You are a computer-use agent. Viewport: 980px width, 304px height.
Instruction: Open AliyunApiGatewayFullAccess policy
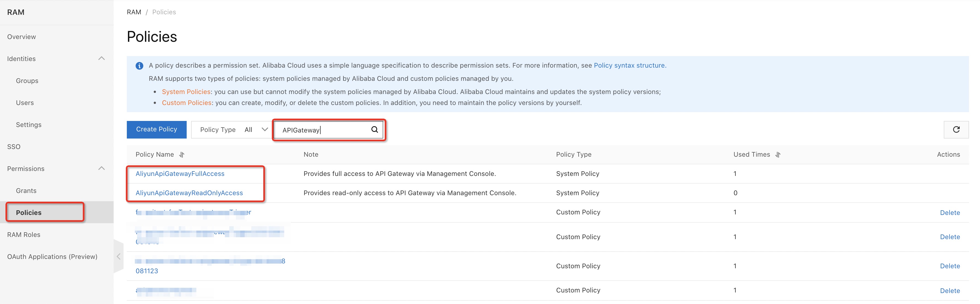pos(180,174)
